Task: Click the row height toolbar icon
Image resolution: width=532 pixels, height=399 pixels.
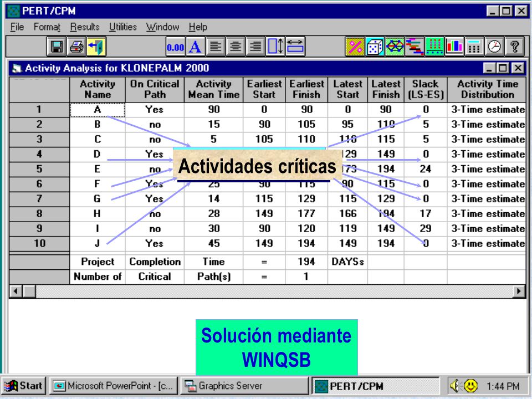Action: [275, 47]
